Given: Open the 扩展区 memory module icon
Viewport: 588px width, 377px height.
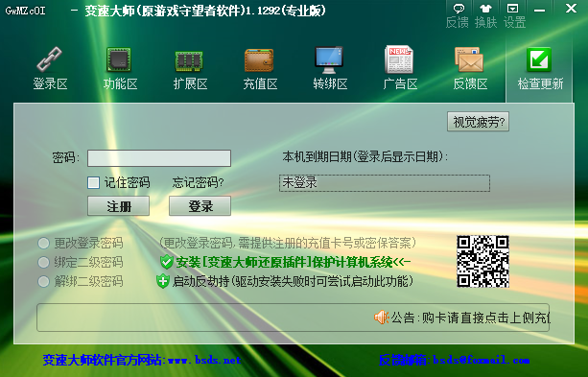Looking at the screenshot, I should (189, 60).
